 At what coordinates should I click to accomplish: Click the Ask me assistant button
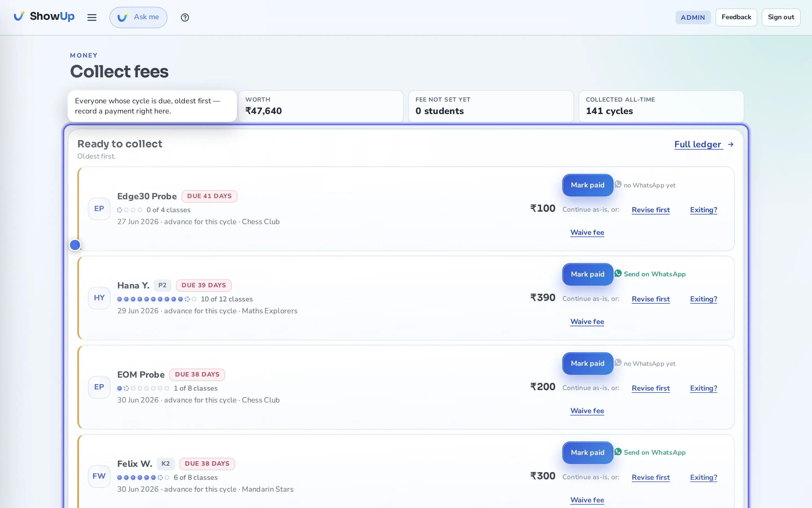(138, 17)
